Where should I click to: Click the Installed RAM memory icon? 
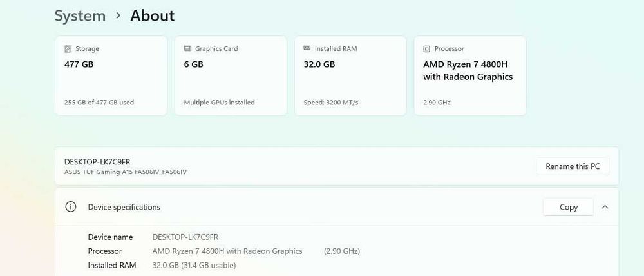(307, 49)
